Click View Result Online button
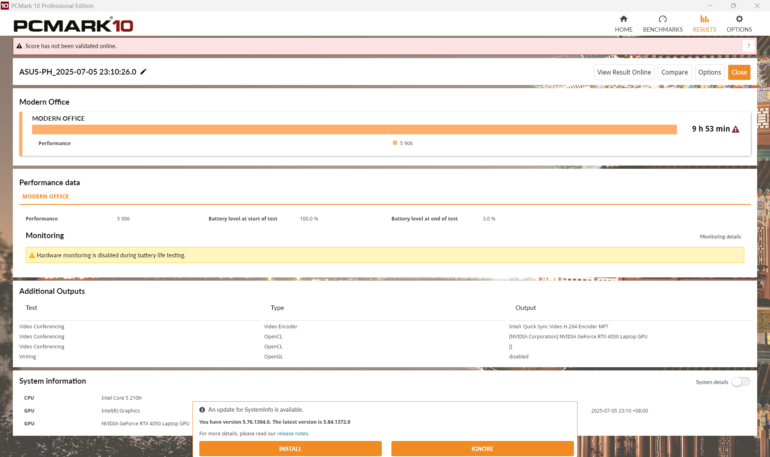This screenshot has width=770, height=457. point(624,72)
